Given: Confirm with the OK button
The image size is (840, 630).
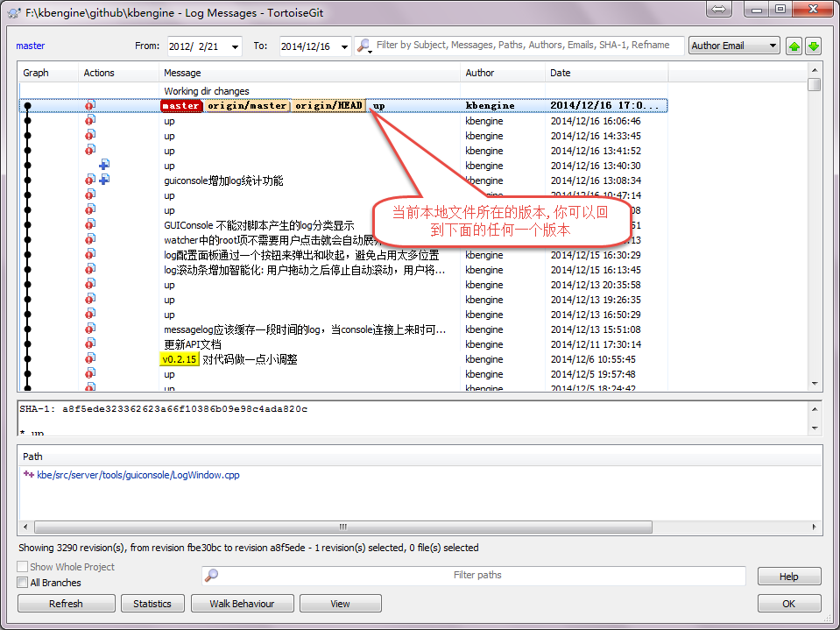Looking at the screenshot, I should [789, 603].
